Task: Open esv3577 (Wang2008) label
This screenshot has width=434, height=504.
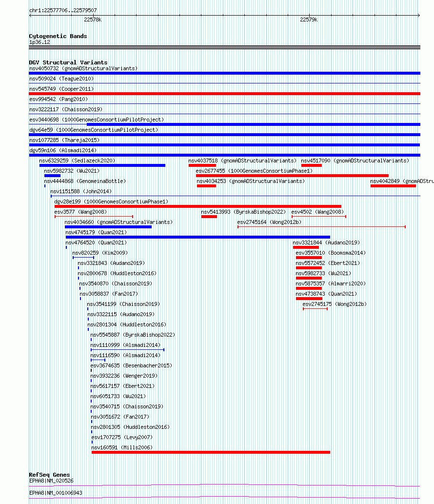Action: [80, 212]
